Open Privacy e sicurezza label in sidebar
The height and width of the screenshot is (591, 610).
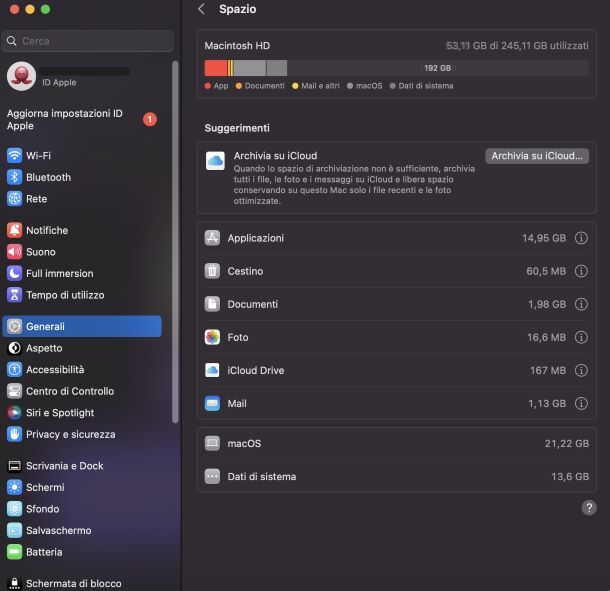[71, 434]
